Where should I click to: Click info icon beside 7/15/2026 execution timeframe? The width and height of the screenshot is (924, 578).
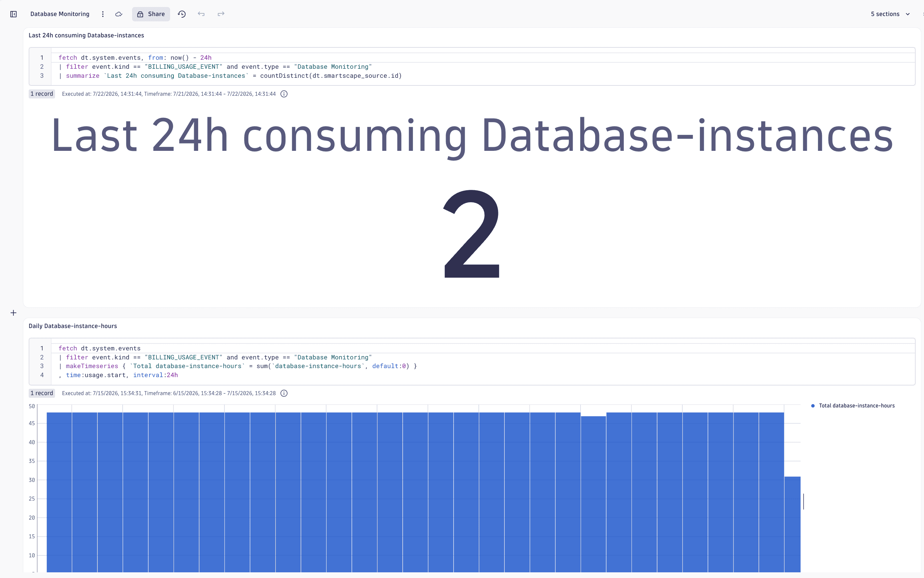coord(284,393)
